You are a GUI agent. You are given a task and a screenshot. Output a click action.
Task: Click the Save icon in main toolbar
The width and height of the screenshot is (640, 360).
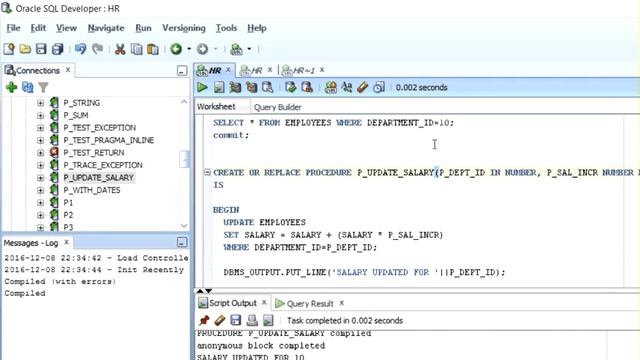(41, 49)
